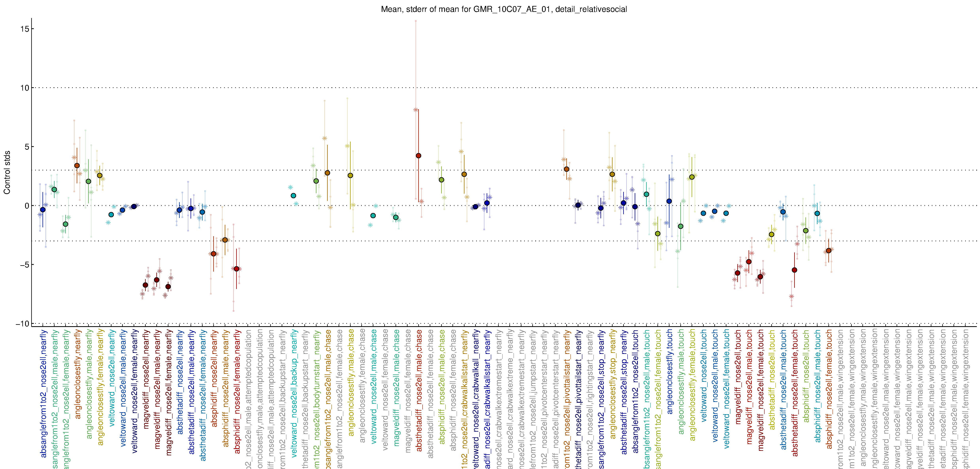
Task: Select label magveldiff_nose2ell,male,nearfly
Action: 157,389
